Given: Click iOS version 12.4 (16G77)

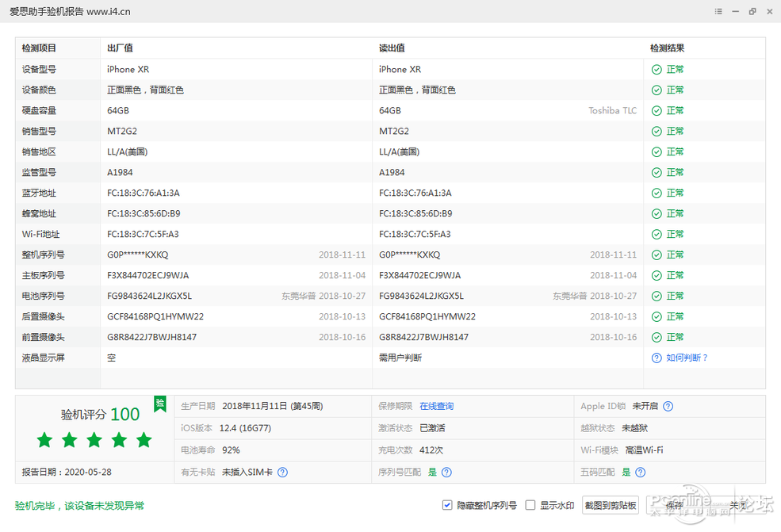Looking at the screenshot, I should pos(245,428).
